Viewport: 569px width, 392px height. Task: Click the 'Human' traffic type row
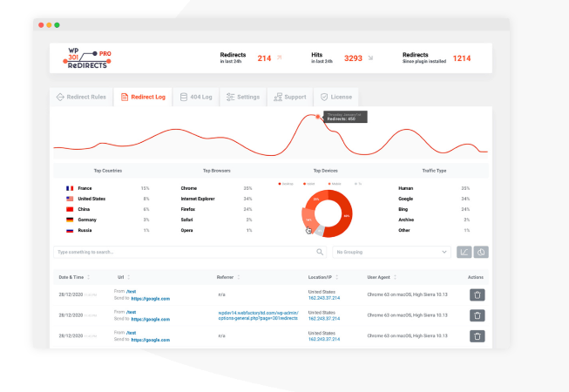point(434,188)
